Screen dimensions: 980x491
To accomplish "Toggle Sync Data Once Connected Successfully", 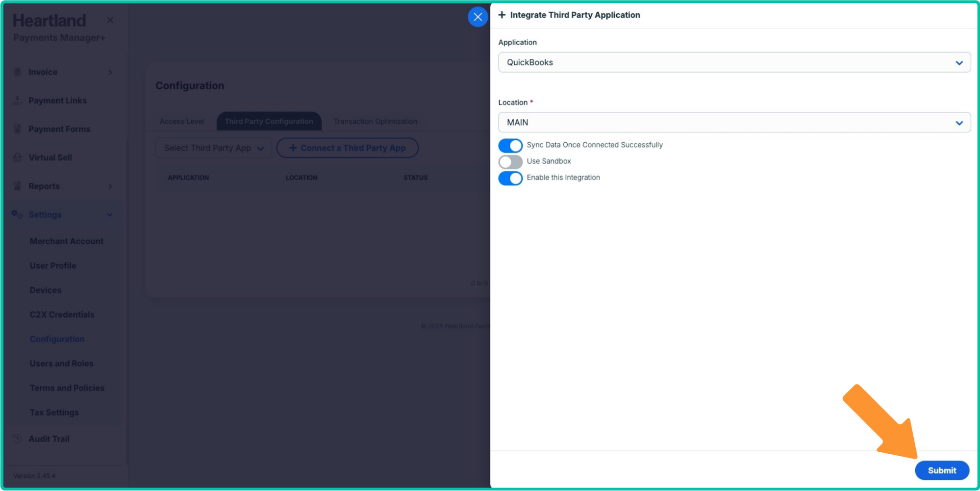I will 510,146.
